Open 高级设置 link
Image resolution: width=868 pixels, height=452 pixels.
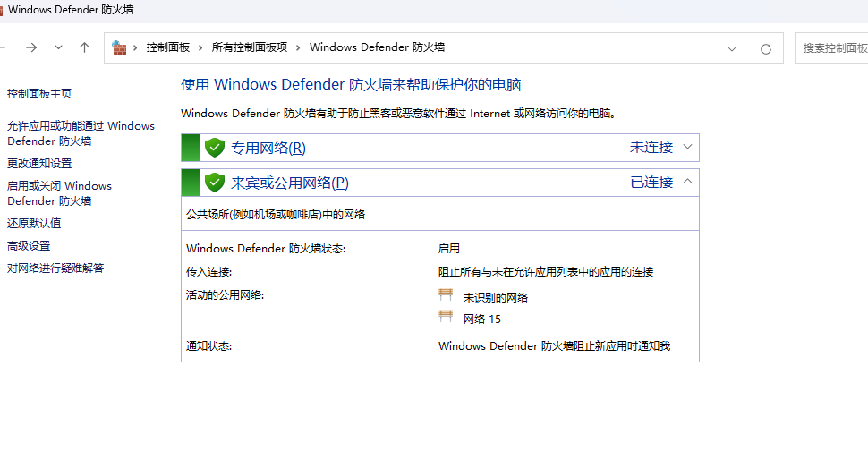click(29, 245)
